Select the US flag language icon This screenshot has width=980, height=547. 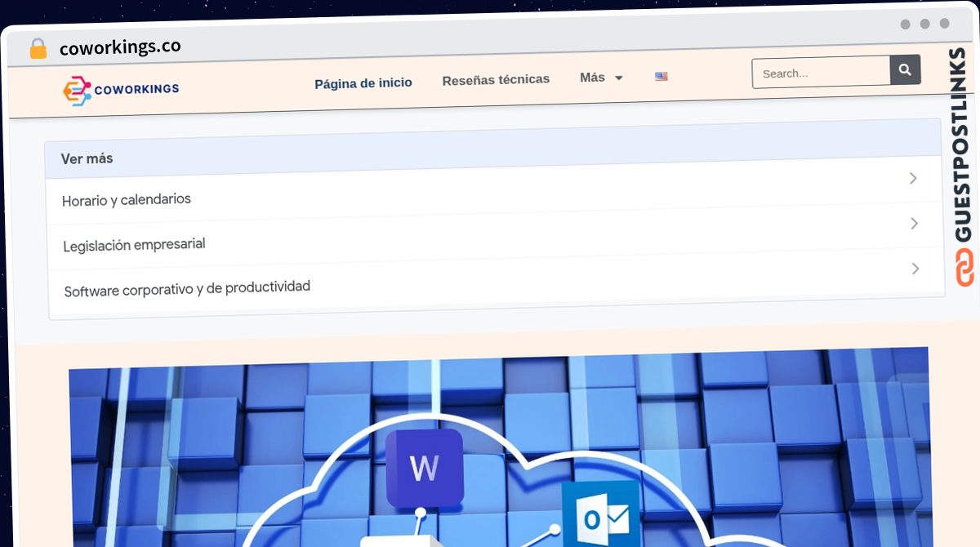coord(661,77)
